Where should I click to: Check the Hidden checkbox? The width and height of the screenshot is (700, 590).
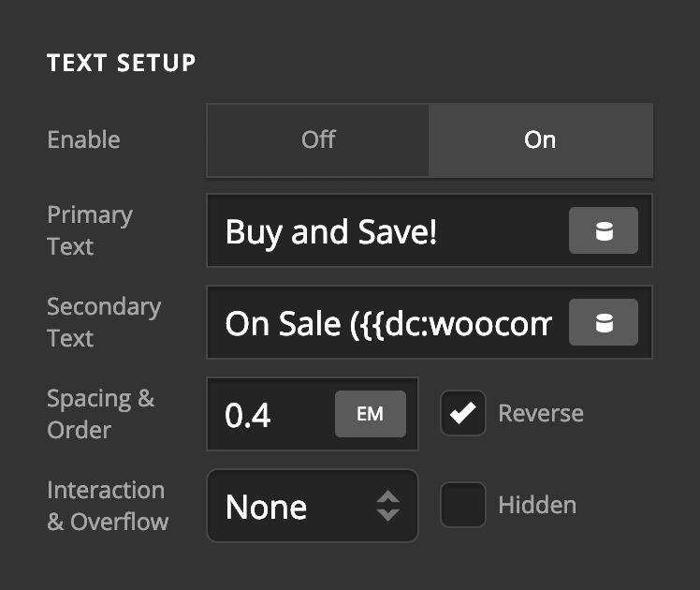(463, 506)
